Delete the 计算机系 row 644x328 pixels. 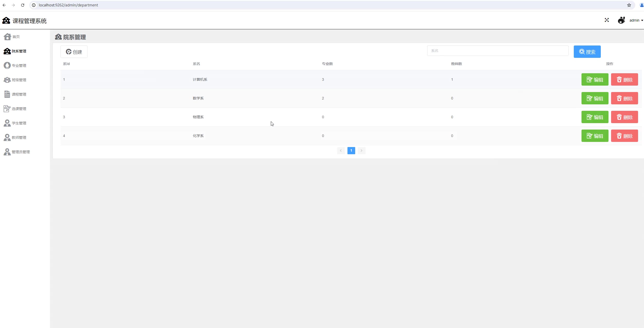point(624,79)
